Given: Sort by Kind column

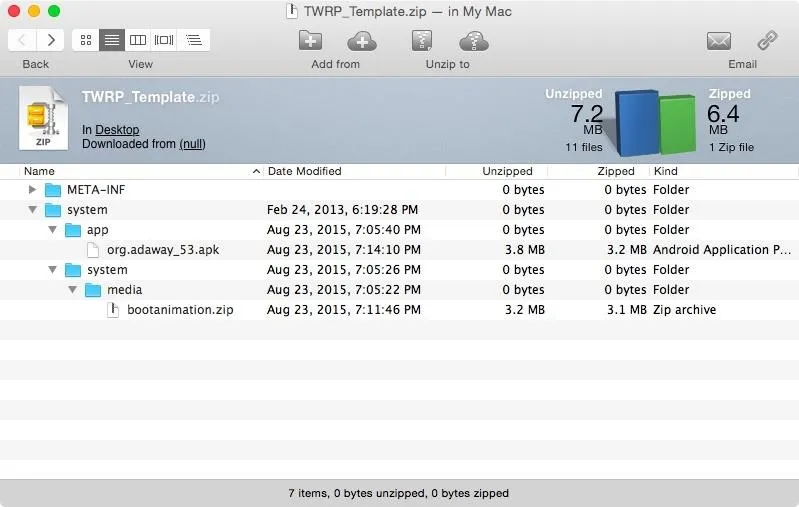Looking at the screenshot, I should pyautogui.click(x=724, y=171).
